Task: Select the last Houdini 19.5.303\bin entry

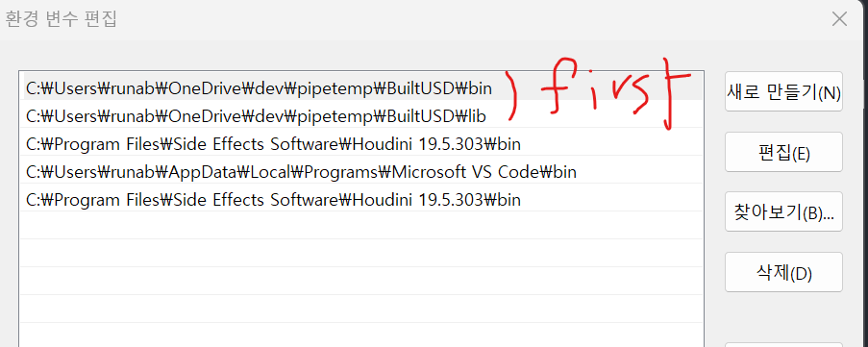Action: pyautogui.click(x=362, y=199)
